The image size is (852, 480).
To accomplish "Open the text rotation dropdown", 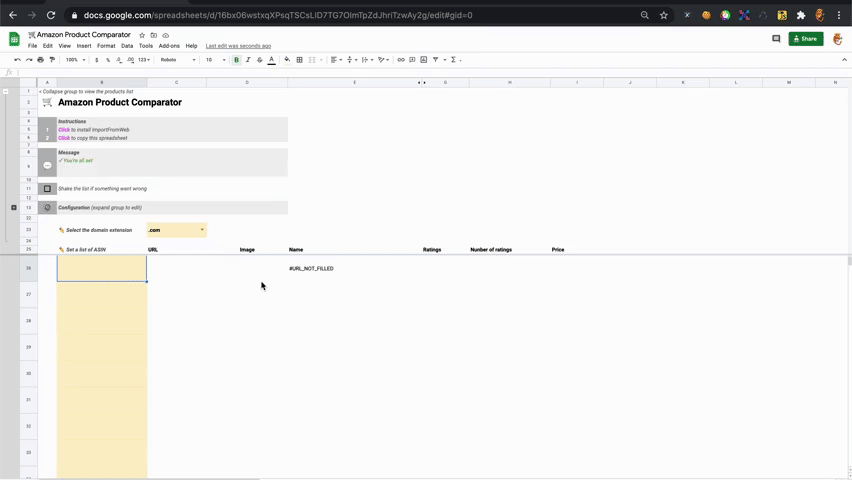I will [x=383, y=60].
